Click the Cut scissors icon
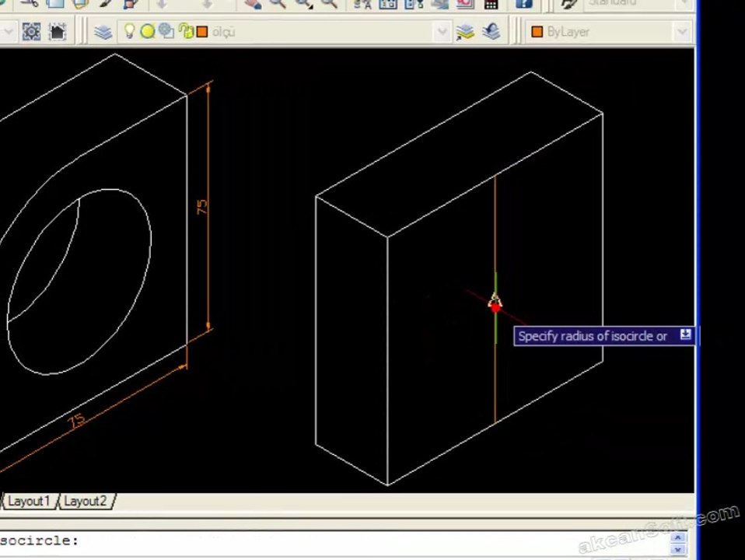Image resolution: width=745 pixels, height=560 pixels. click(x=30, y=5)
